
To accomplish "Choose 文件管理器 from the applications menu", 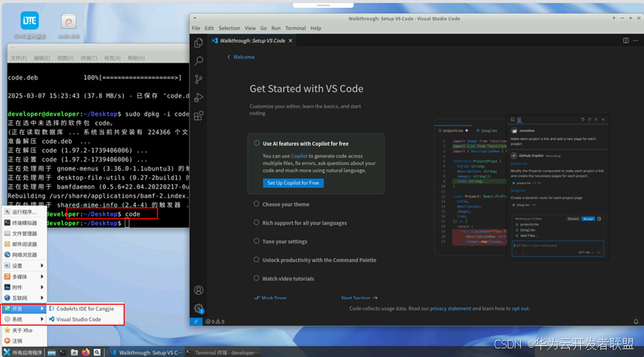I will [24, 234].
